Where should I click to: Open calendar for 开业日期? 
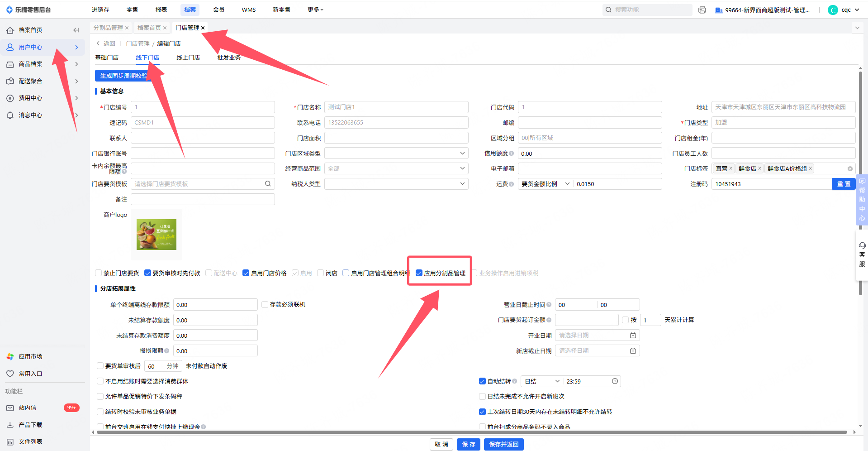[633, 336]
